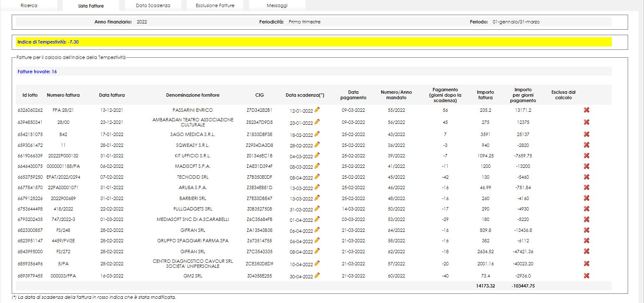
Task: Exclude GRUPPO SPAGGIARI PARMA invoice with red X
Action: tap(586, 241)
